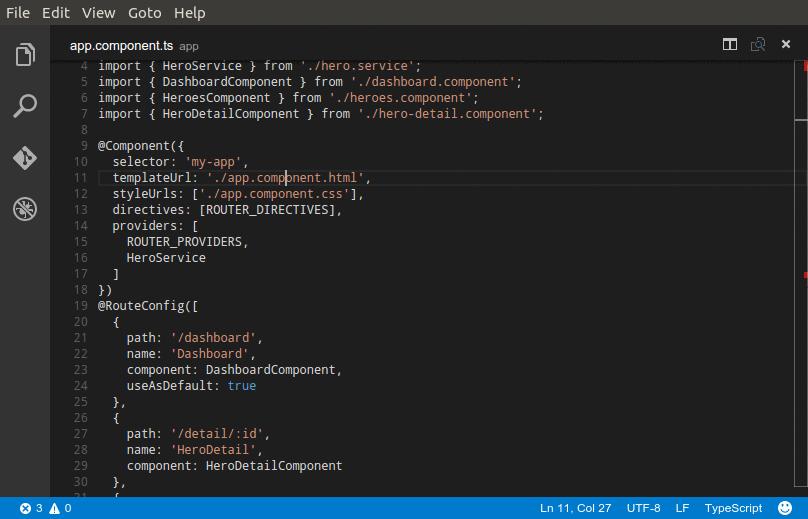Change the TypeScript language mode

[733, 508]
